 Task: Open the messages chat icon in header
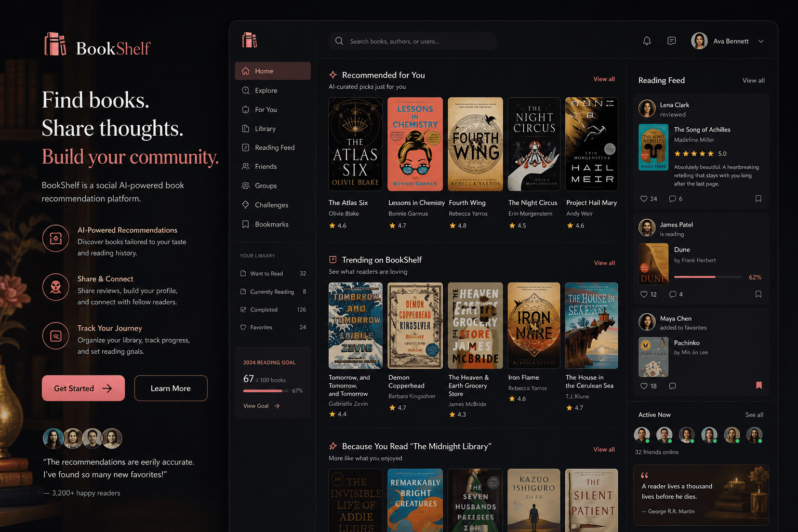[x=672, y=41]
